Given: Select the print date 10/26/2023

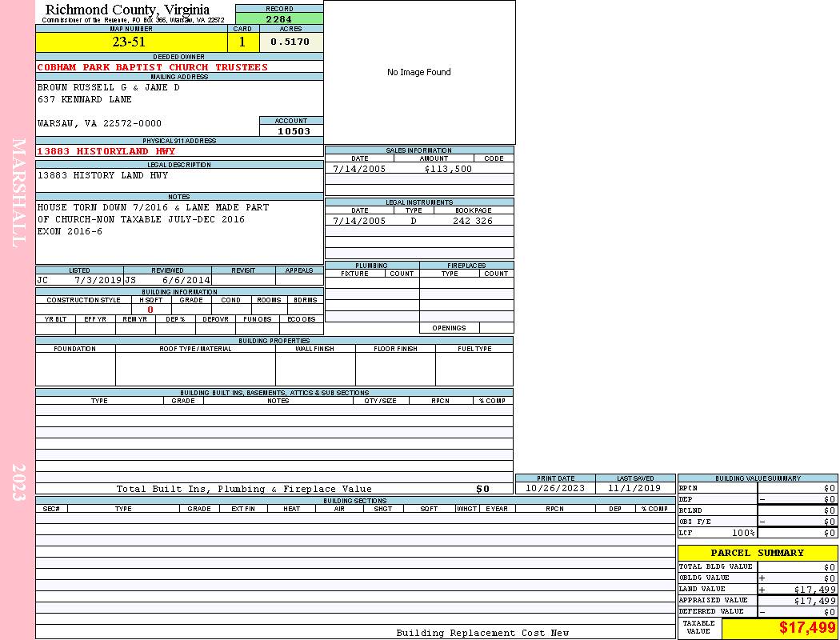Looking at the screenshot, I should tap(555, 488).
